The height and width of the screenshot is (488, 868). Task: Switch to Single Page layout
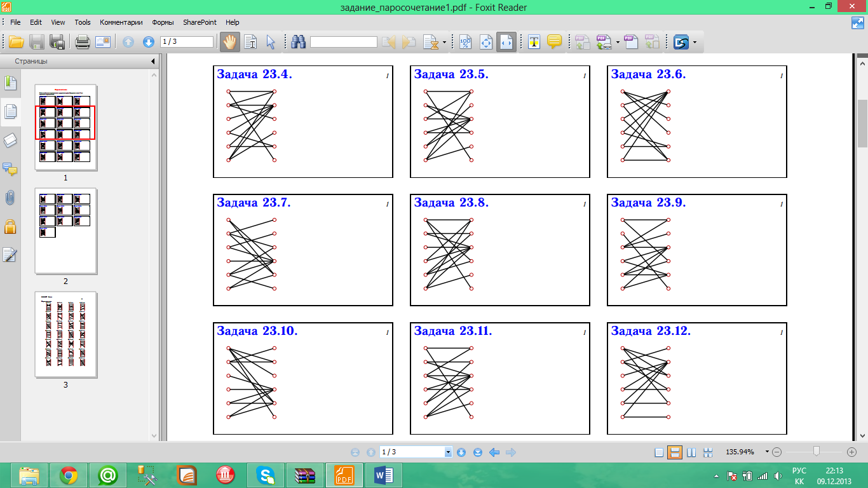point(659,452)
